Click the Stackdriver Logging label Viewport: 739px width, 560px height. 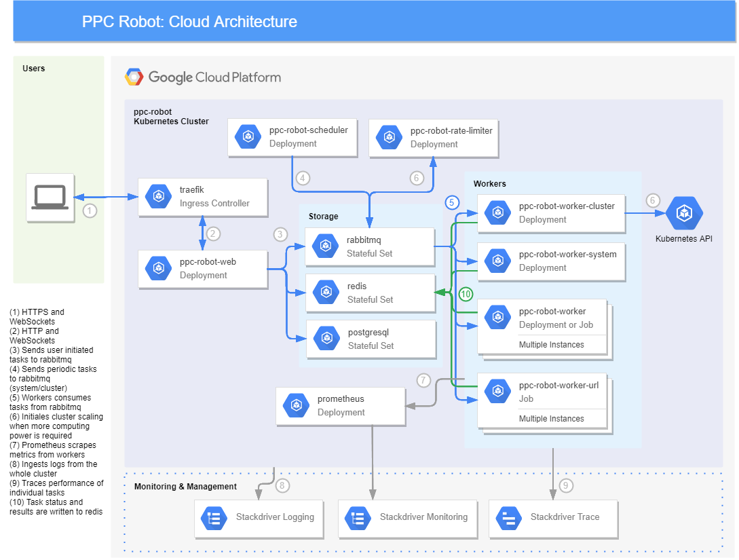276,517
